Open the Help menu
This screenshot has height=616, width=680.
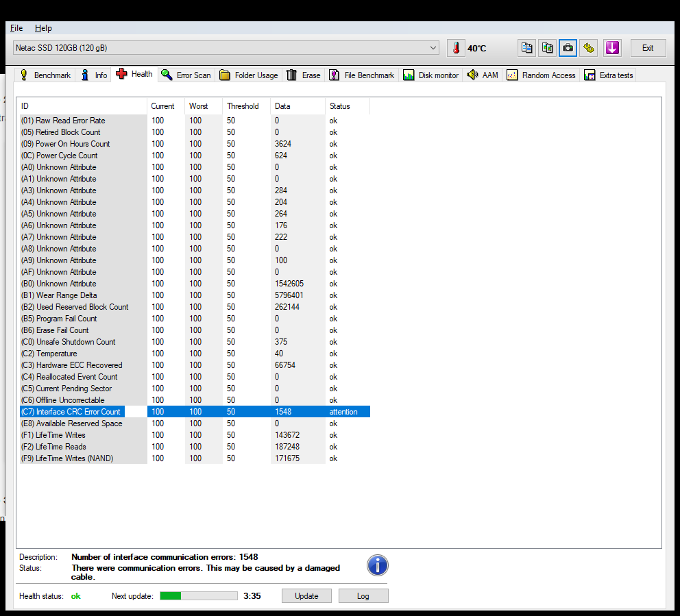43,28
